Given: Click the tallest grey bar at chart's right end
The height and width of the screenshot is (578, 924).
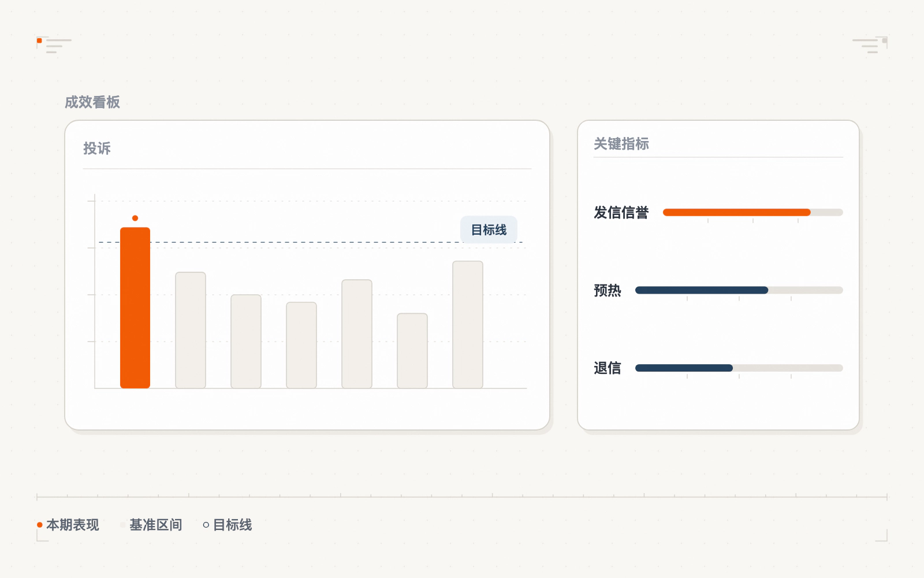Looking at the screenshot, I should tap(468, 324).
